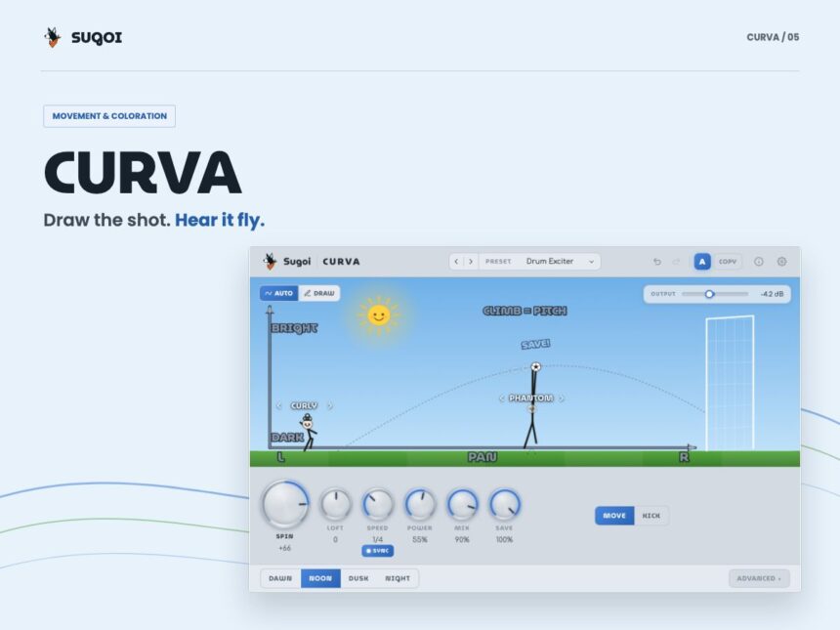840x630 pixels.
Task: Open the settings gear icon
Action: (781, 262)
